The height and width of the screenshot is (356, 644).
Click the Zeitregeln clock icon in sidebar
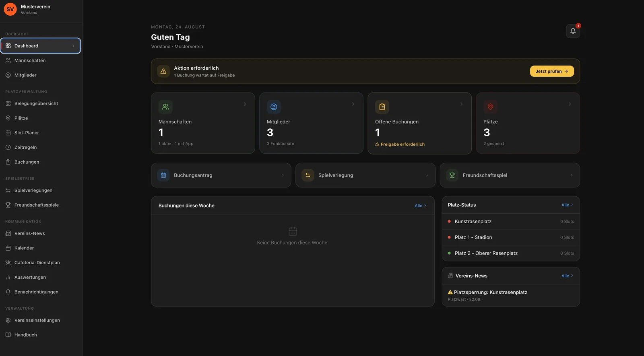pyautogui.click(x=8, y=147)
